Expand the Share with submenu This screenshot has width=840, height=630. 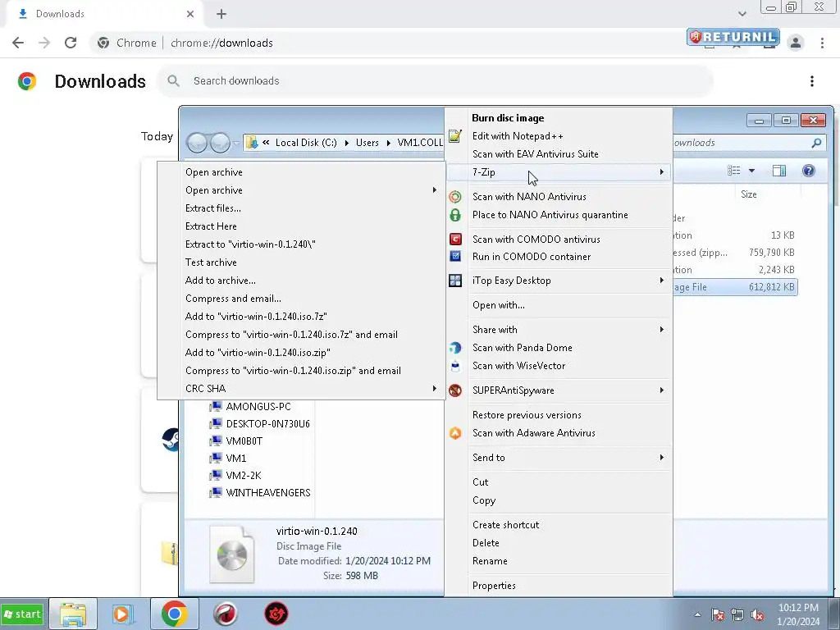662,330
